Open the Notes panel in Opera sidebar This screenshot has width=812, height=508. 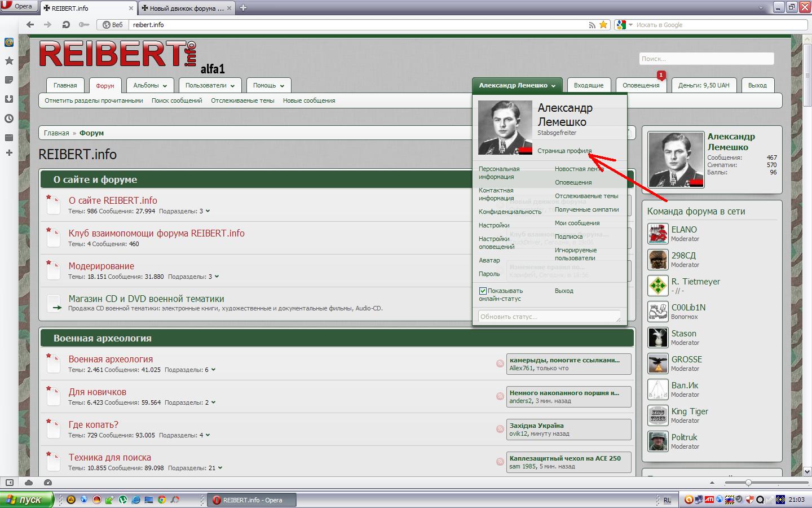9,80
